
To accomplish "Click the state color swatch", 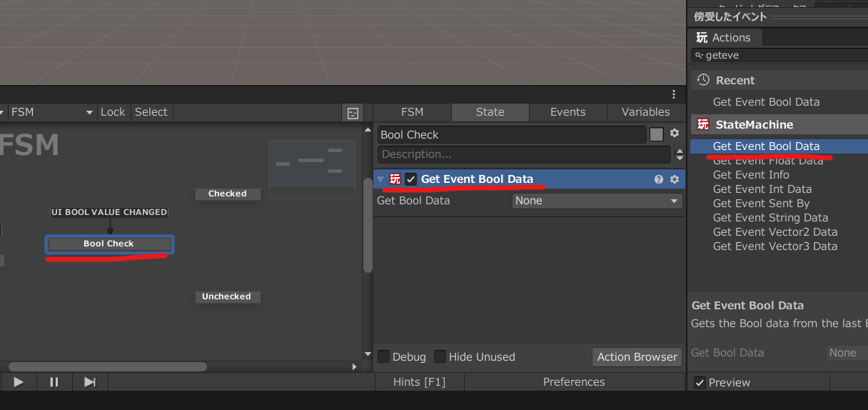I will pyautogui.click(x=656, y=134).
